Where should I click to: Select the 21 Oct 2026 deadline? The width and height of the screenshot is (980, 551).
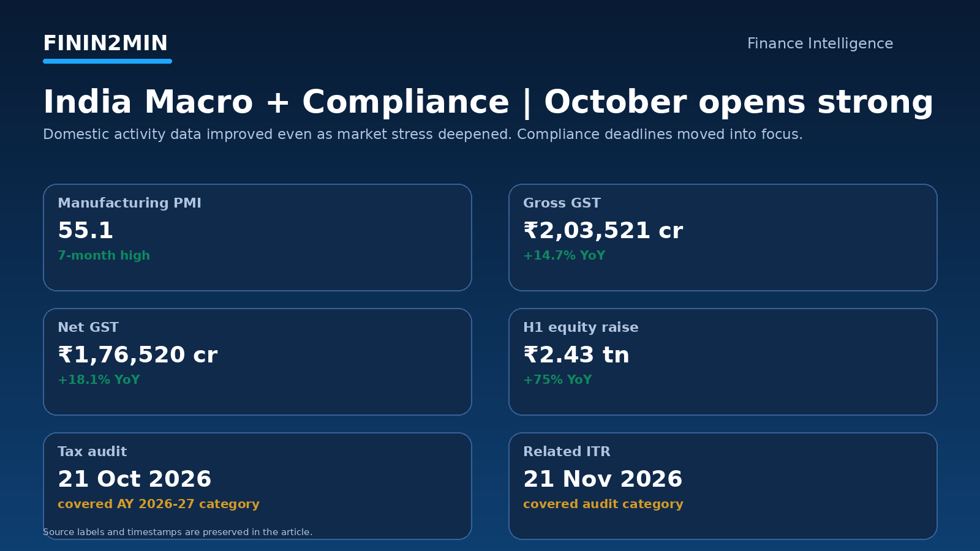(x=134, y=479)
